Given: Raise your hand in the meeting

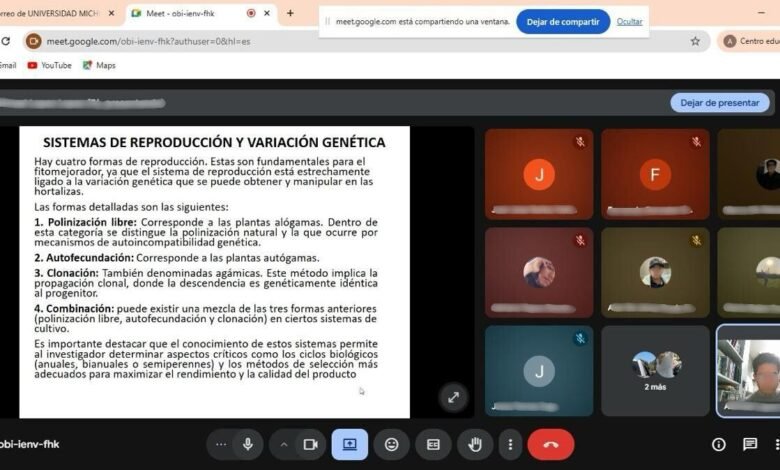Looking at the screenshot, I should (475, 444).
